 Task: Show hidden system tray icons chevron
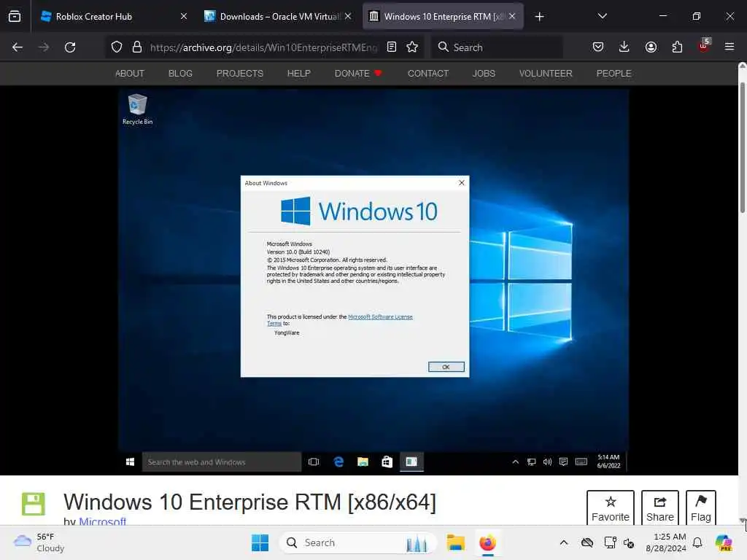pyautogui.click(x=564, y=542)
